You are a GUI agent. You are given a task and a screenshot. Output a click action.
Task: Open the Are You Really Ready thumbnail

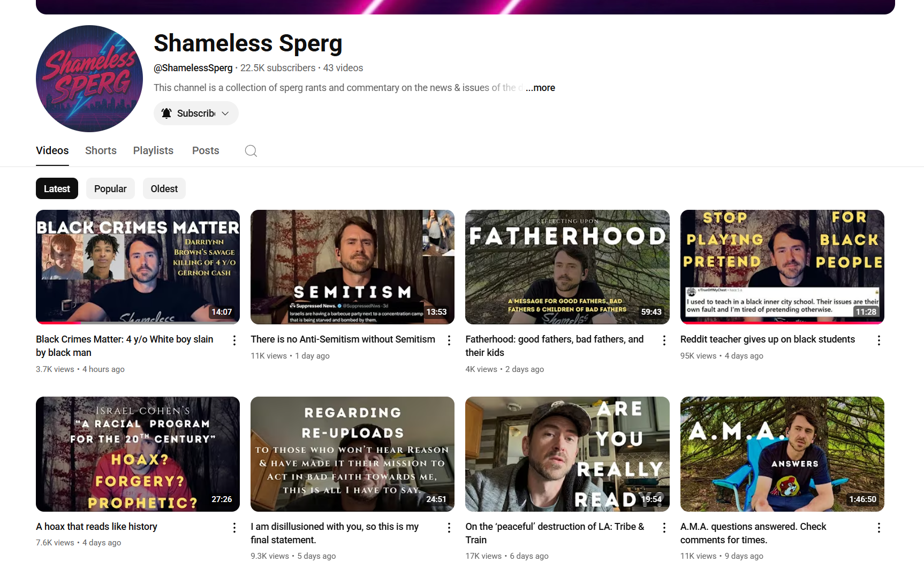(567, 454)
